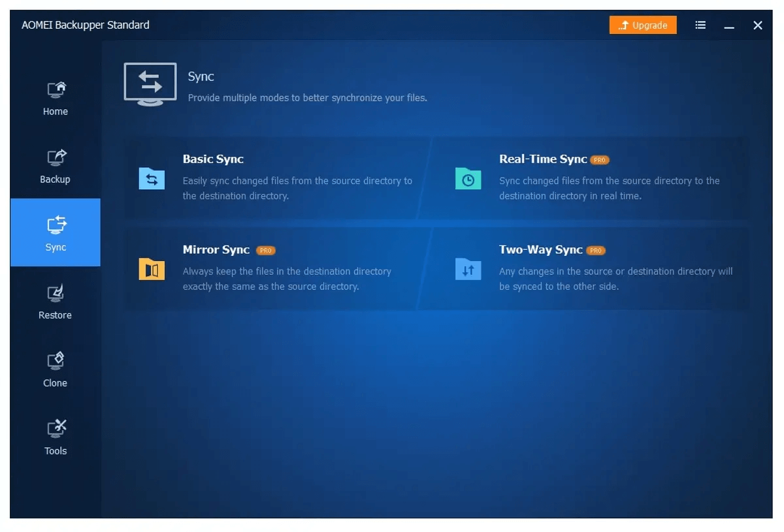Click the Mirror Sync orange folder icon
The image size is (784, 532).
(x=151, y=270)
